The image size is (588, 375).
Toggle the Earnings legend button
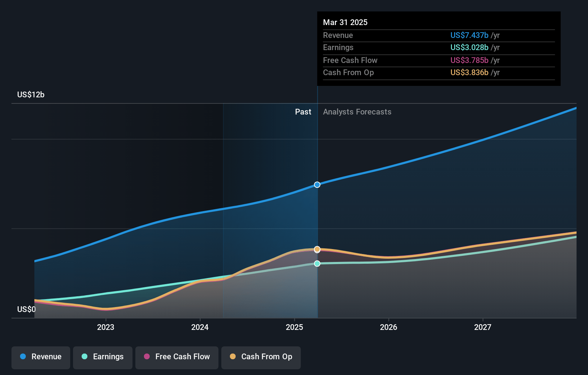click(x=103, y=357)
